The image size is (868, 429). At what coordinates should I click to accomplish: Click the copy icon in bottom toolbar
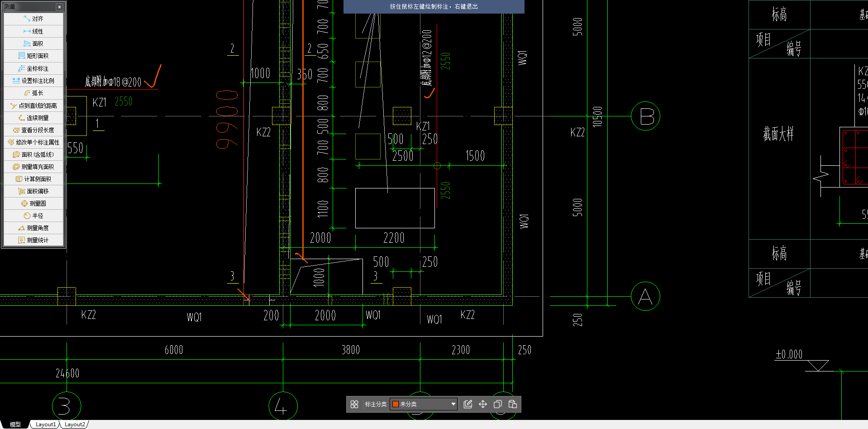pos(498,404)
